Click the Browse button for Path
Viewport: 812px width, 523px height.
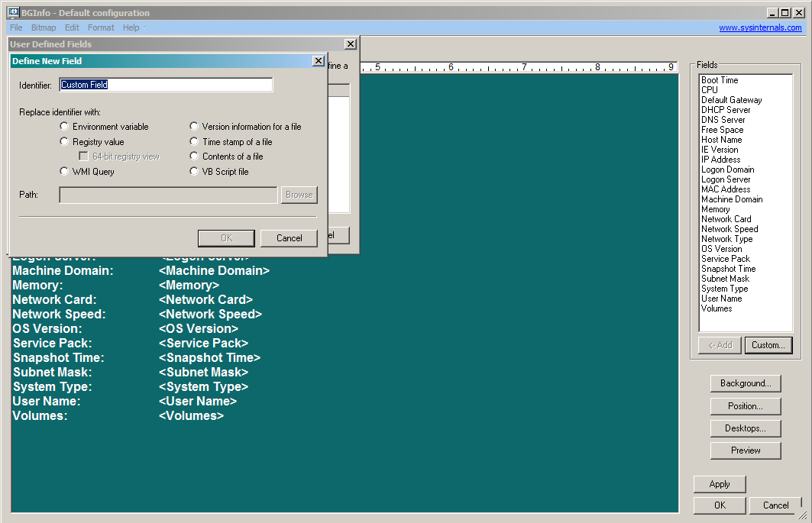pos(299,195)
